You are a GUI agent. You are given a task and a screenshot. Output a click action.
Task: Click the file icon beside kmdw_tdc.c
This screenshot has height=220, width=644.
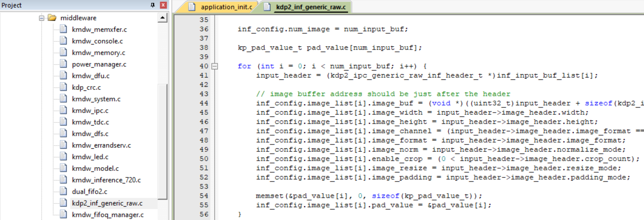tap(63, 122)
